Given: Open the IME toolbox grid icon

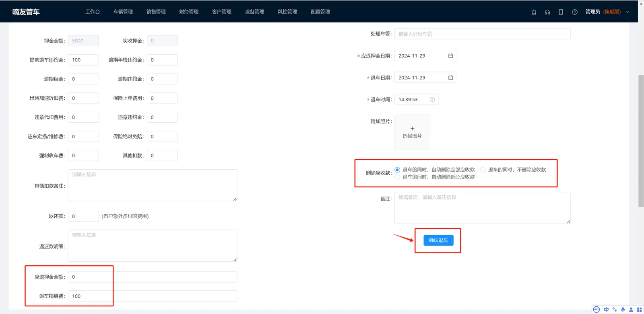Looking at the screenshot, I should tap(639, 310).
